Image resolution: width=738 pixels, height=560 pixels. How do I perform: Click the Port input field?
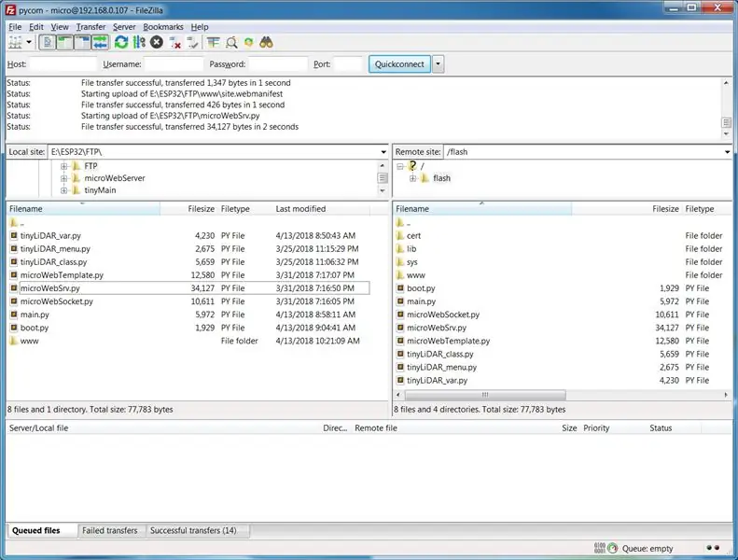pyautogui.click(x=347, y=64)
